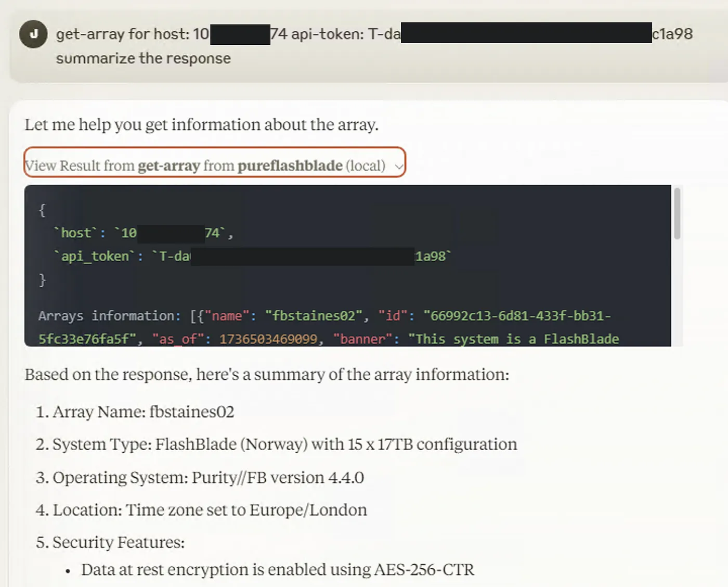The height and width of the screenshot is (587, 728).
Task: Click the `host` line in code block
Action: (144, 233)
